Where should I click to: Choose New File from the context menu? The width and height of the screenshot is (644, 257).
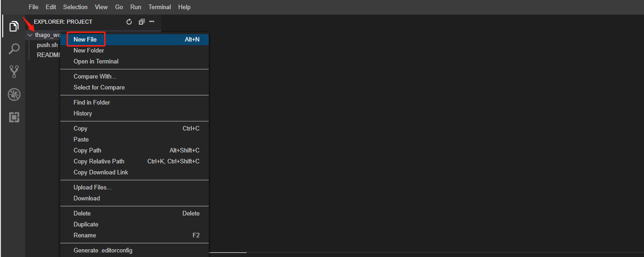point(85,40)
